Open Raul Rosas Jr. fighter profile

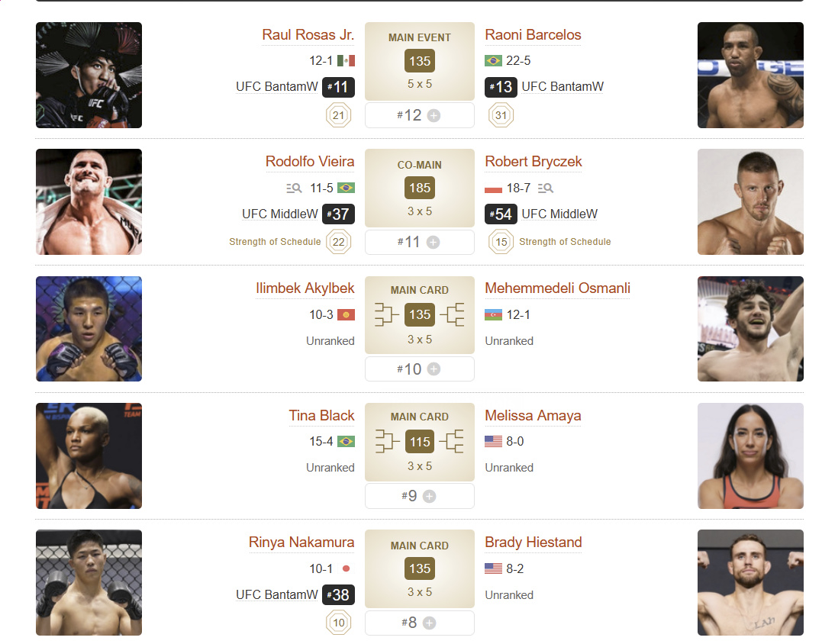click(308, 35)
